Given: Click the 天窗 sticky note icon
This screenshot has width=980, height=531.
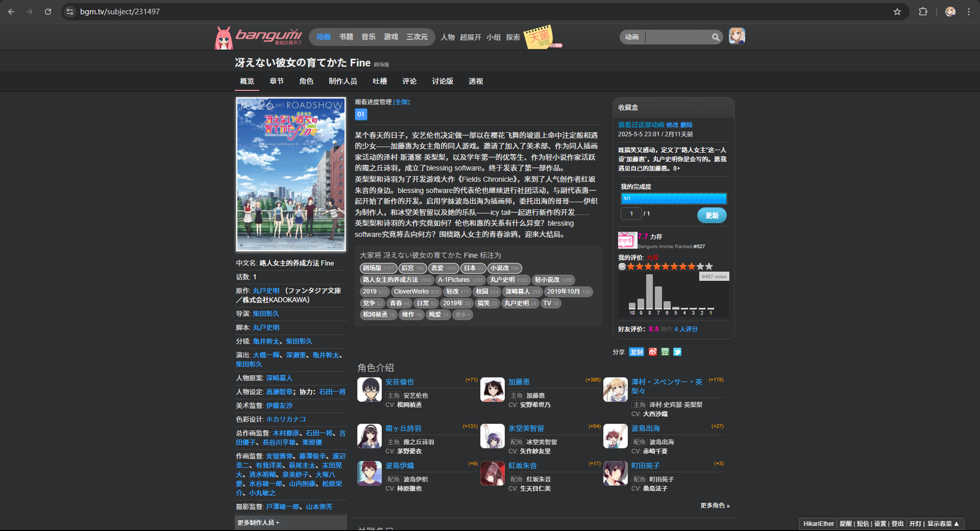Looking at the screenshot, I should (x=539, y=37).
